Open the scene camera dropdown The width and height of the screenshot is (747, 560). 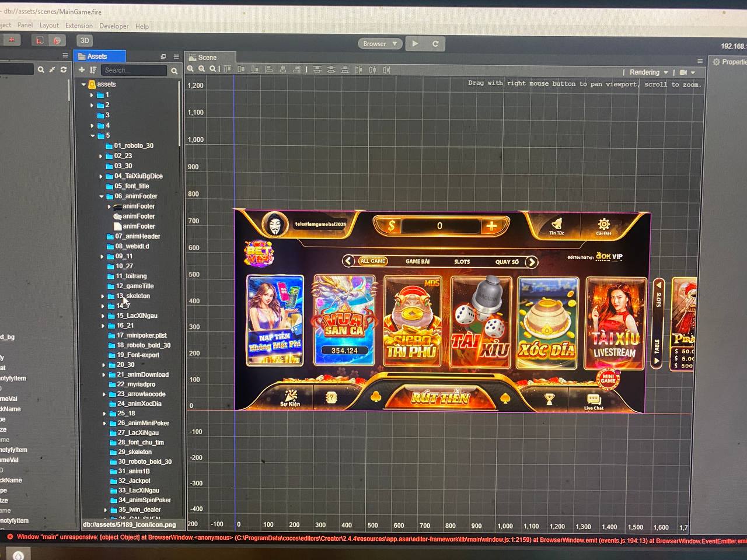(687, 72)
